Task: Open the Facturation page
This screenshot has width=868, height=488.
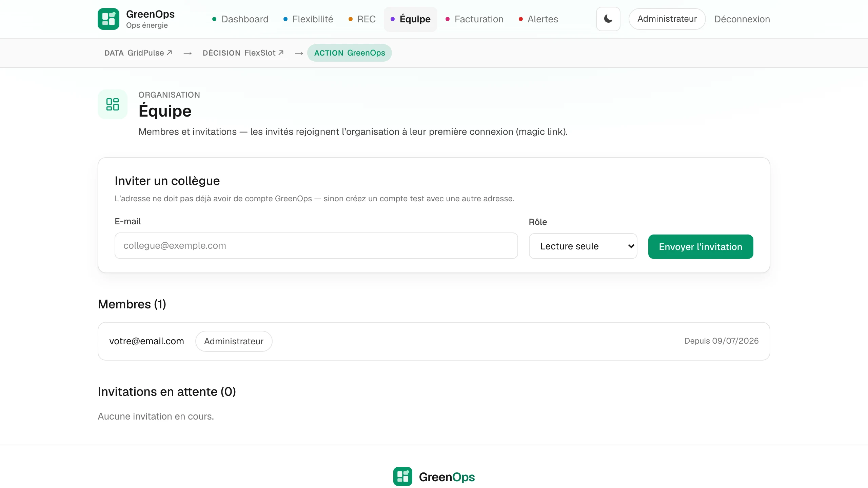Action: pos(474,19)
